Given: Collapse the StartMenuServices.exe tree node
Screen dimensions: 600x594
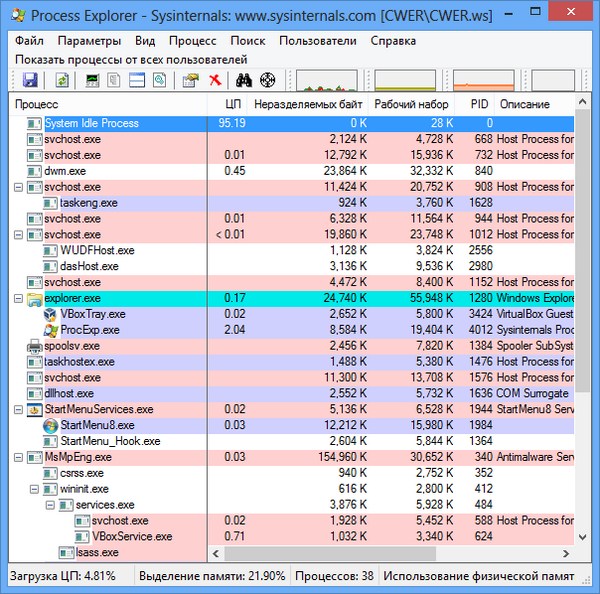Looking at the screenshot, I should [19, 409].
